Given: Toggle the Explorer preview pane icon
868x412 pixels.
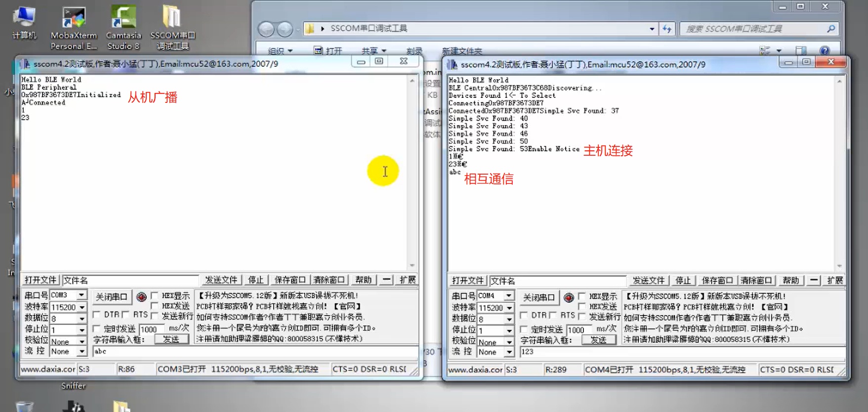Looking at the screenshot, I should pos(801,50).
